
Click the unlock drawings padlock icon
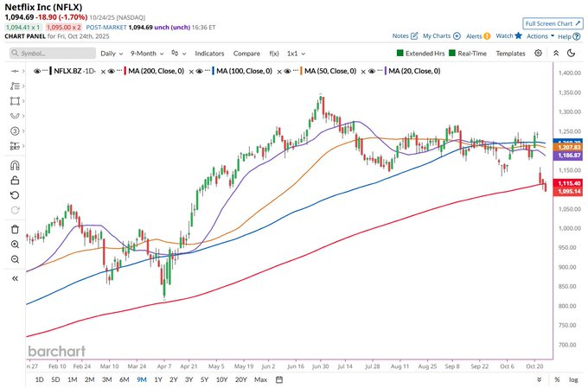[x=15, y=180]
